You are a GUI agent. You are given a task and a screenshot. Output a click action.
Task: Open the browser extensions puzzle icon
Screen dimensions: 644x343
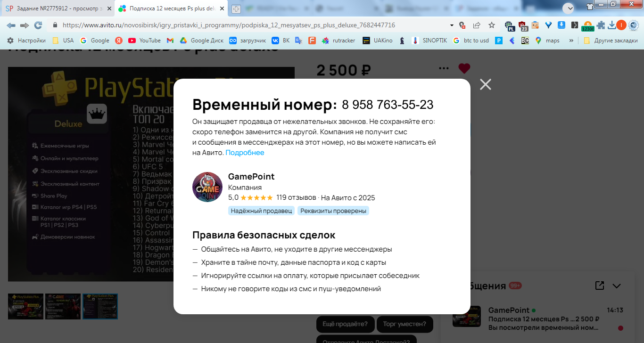coord(601,25)
